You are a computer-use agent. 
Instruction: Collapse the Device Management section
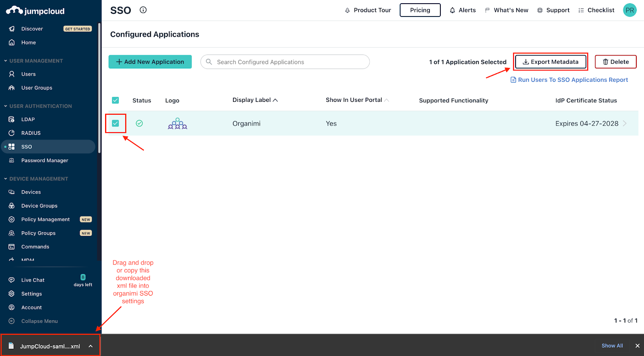[x=6, y=178]
